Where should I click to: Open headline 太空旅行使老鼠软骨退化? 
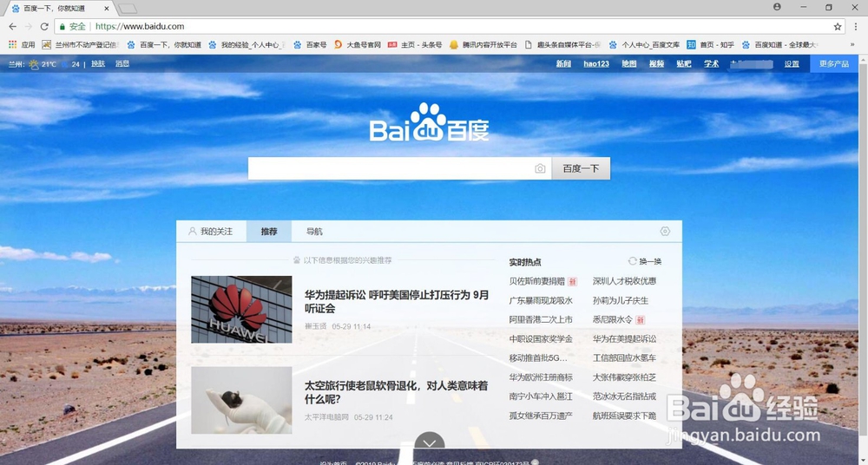pos(397,392)
